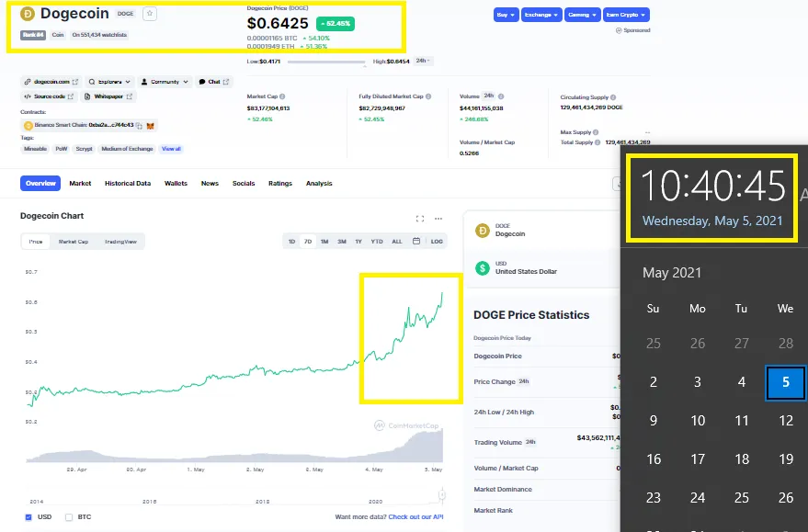Viewport: 808px width, 532px height.
Task: Switch chart to Market Cap view
Action: coord(74,242)
